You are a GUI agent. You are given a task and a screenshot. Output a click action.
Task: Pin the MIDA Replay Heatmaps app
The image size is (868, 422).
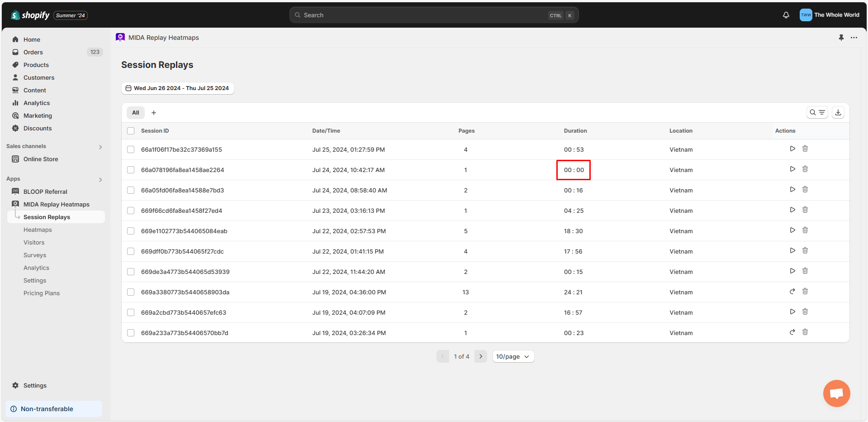tap(841, 38)
